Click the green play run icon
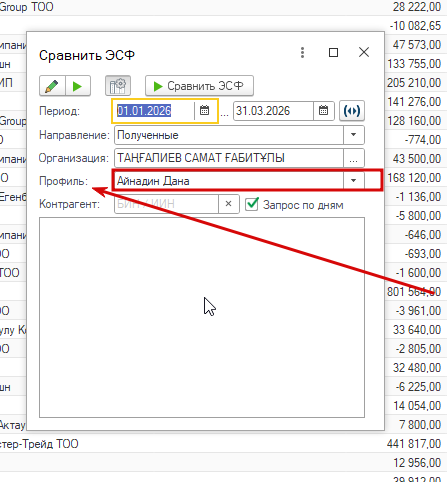Viewport: 447px width, 482px height. tap(78, 86)
